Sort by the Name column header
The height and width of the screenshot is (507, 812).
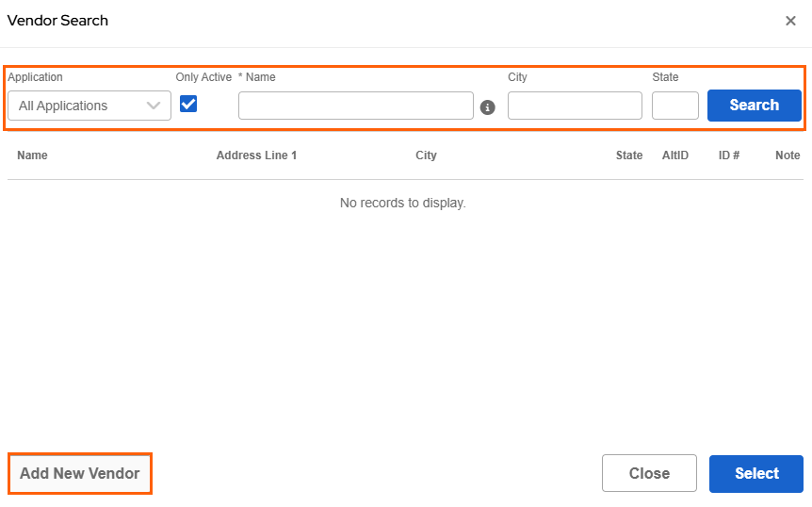pyautogui.click(x=32, y=155)
